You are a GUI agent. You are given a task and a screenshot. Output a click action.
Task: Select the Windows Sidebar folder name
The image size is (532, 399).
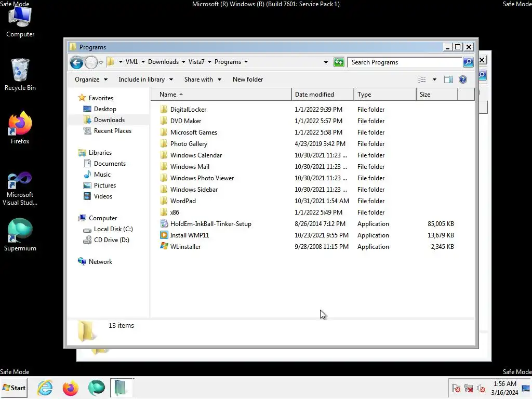click(x=194, y=189)
